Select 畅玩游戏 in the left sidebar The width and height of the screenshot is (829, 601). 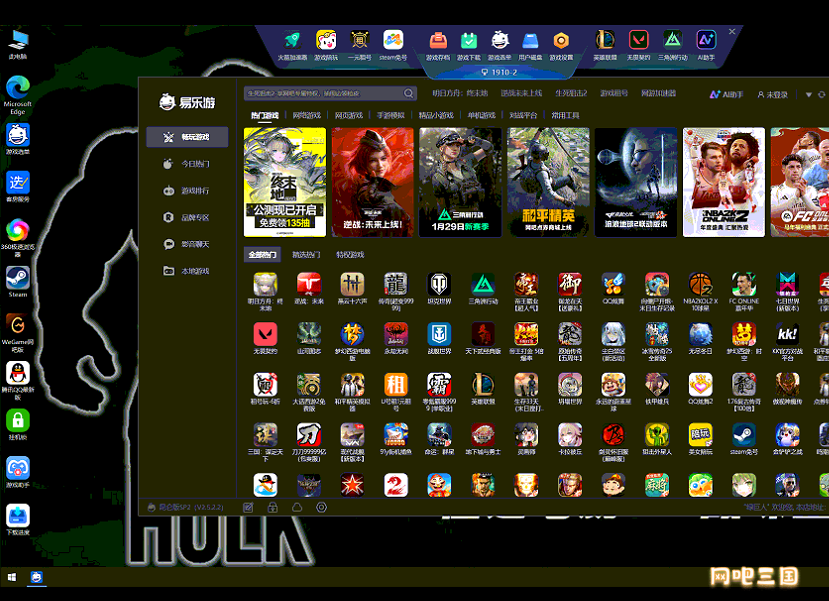pyautogui.click(x=187, y=137)
